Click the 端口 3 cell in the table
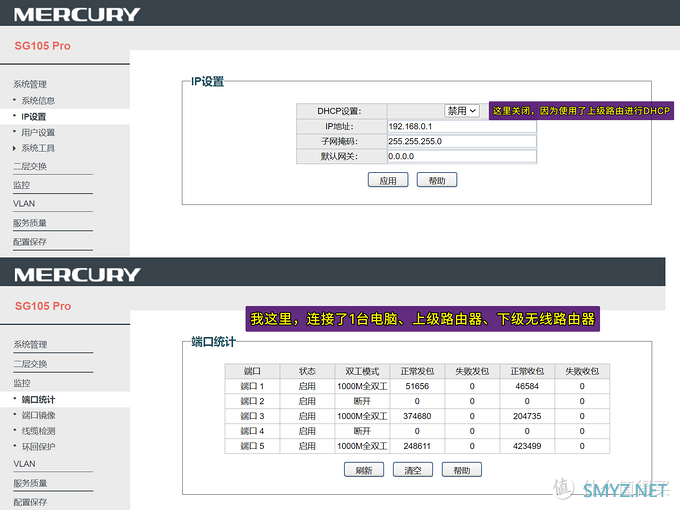 252,416
